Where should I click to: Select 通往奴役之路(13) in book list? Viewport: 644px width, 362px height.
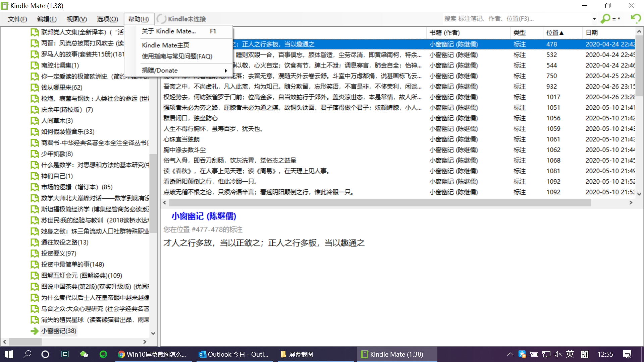click(65, 242)
